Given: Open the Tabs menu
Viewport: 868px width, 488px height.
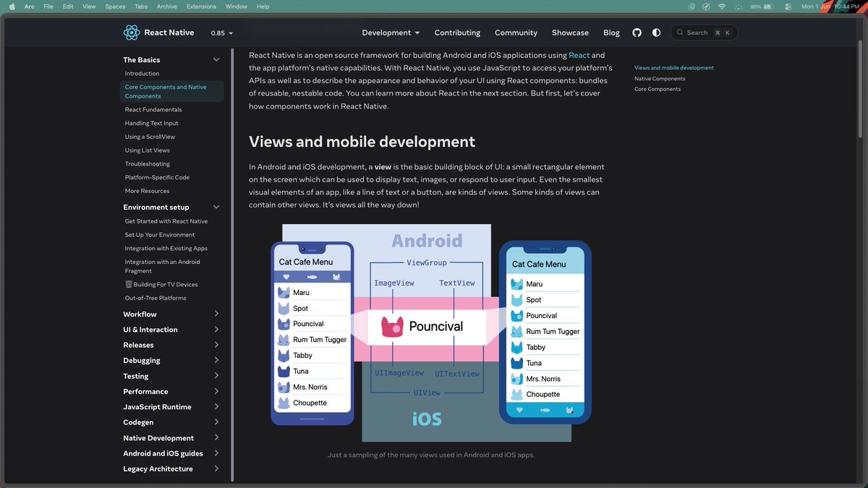Looking at the screenshot, I should tap(141, 7).
